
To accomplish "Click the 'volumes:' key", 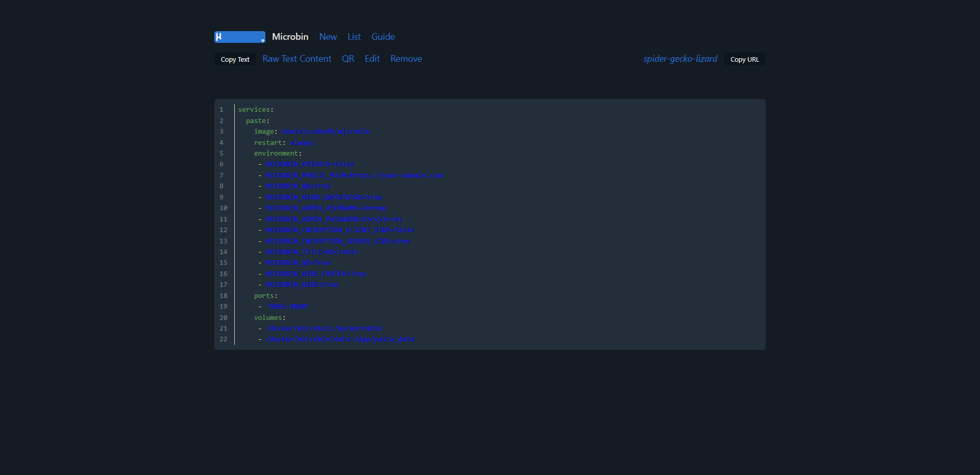I will pos(270,318).
